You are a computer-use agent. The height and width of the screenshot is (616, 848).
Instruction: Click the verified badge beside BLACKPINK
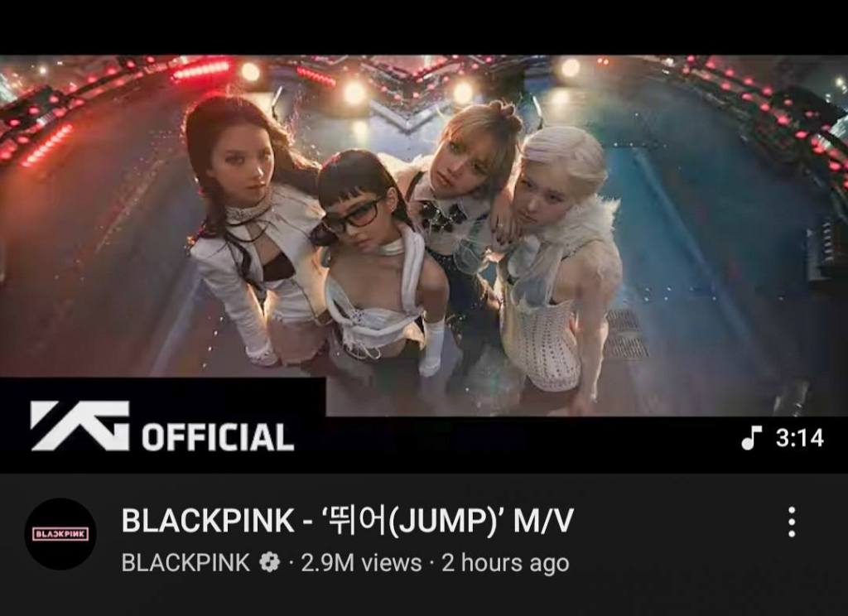(x=269, y=562)
